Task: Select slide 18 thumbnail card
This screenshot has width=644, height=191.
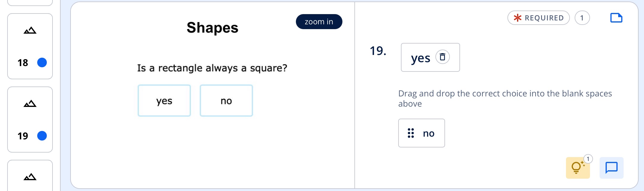Action: tap(30, 46)
